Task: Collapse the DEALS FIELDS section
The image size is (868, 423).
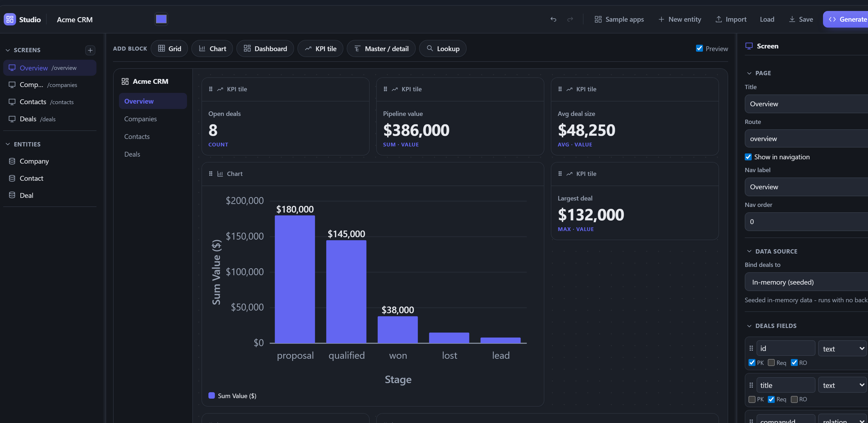Action: coord(749,326)
